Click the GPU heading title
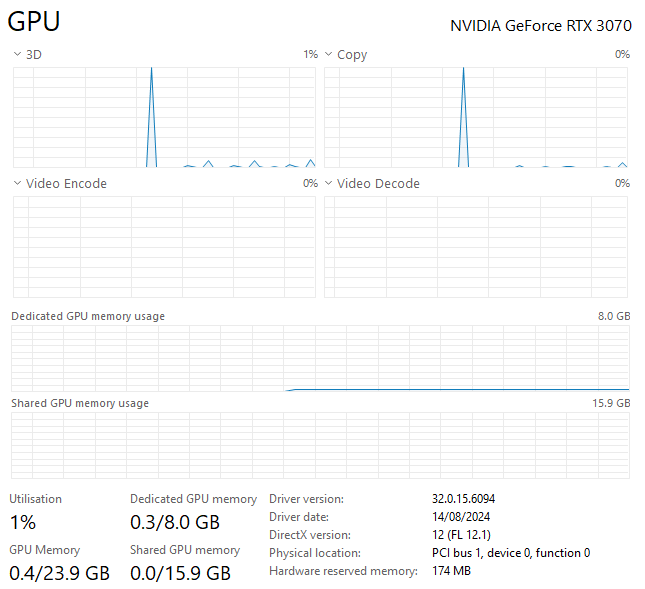The width and height of the screenshot is (645, 589). (34, 23)
